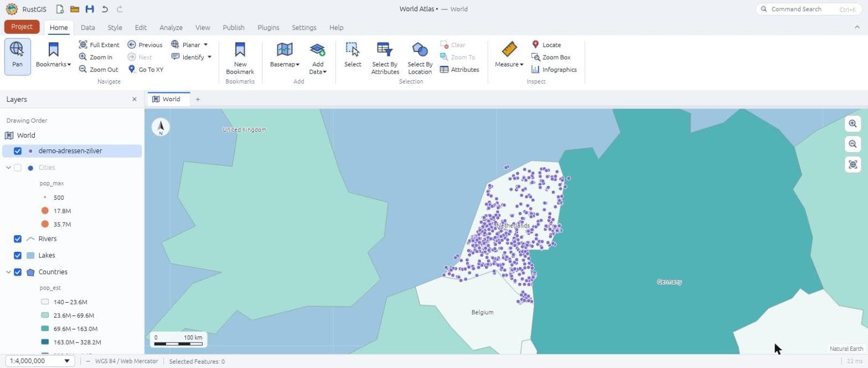The image size is (868, 368).
Task: Toggle the Lakes layer visibility
Action: tap(18, 256)
